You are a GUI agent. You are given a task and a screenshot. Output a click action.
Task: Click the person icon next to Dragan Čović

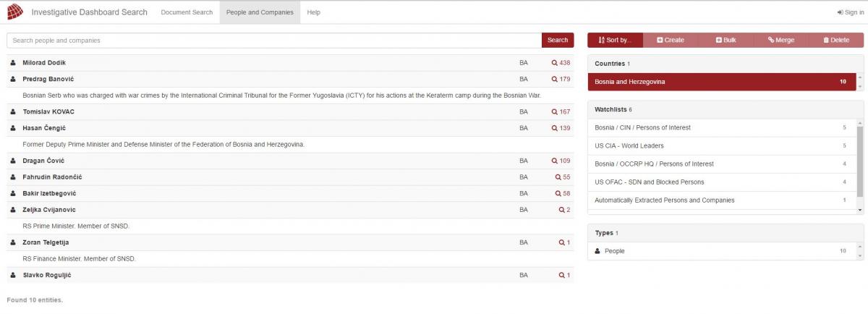tap(13, 161)
